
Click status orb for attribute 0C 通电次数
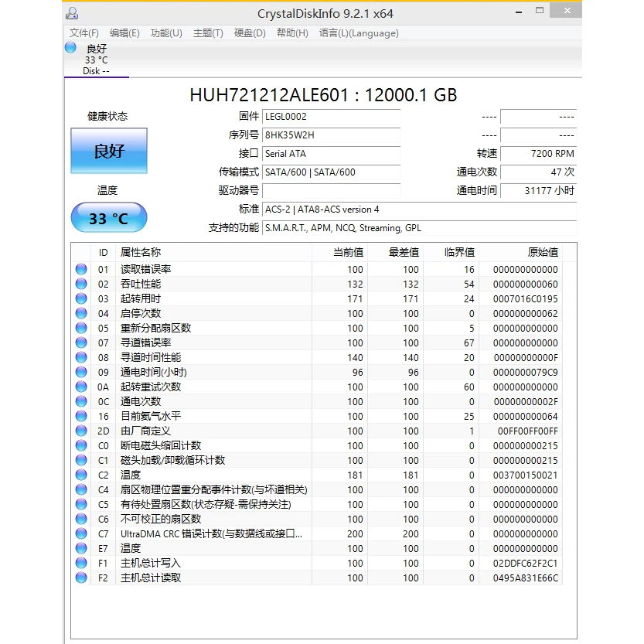(x=81, y=401)
